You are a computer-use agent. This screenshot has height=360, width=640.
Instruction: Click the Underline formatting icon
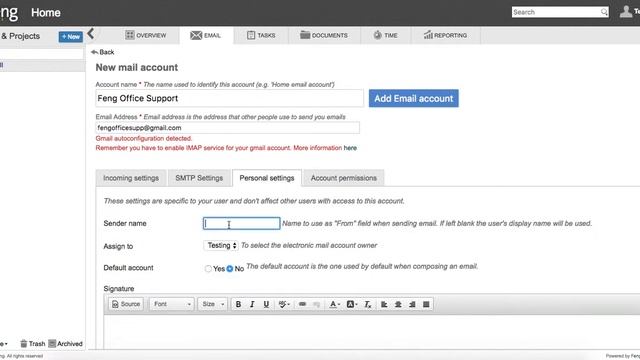[266, 304]
